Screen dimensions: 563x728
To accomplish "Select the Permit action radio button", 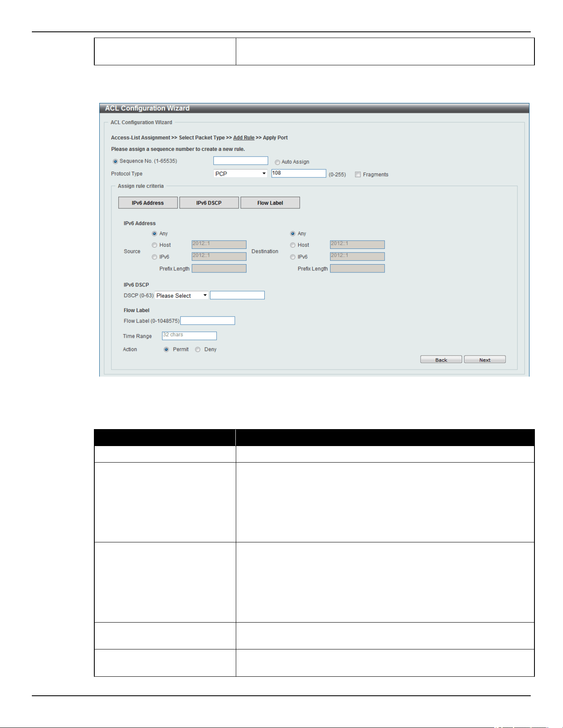I will pyautogui.click(x=166, y=349).
